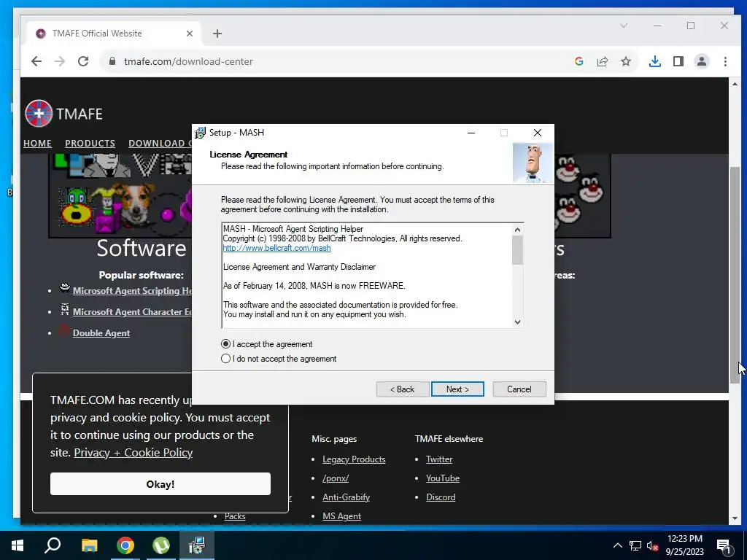Open the Windows Start menu

tap(18, 545)
